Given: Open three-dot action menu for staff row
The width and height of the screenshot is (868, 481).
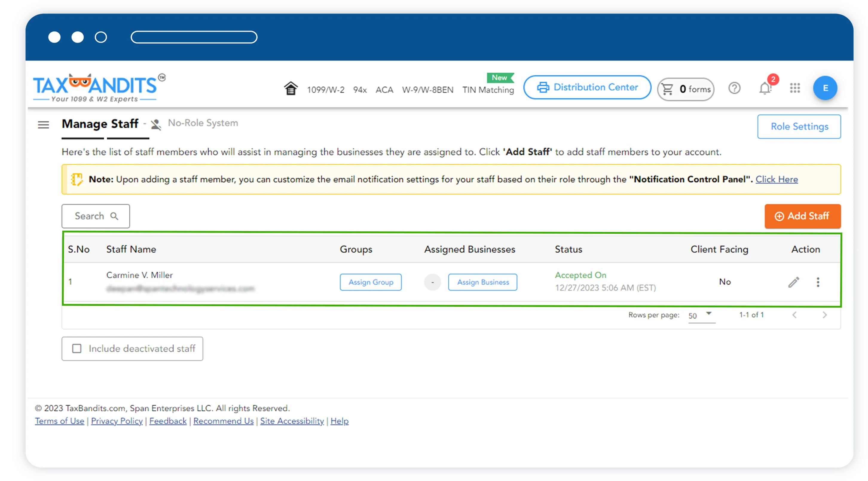Looking at the screenshot, I should click(818, 282).
